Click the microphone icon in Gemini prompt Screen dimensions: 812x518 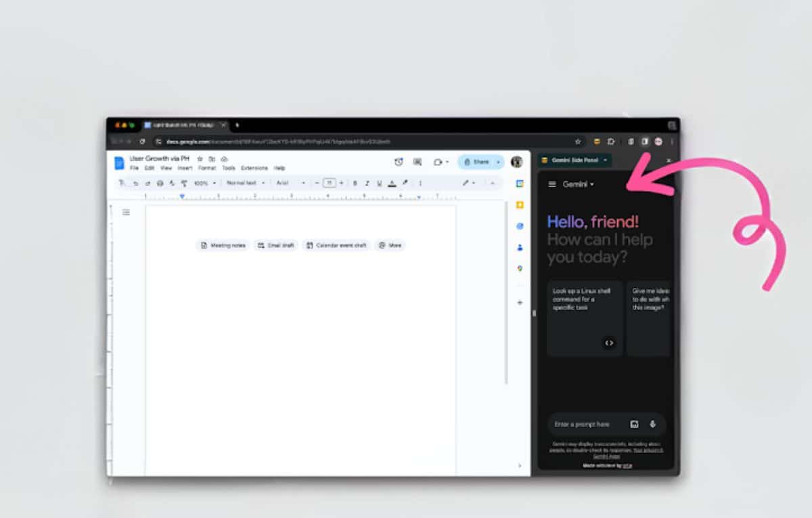point(653,425)
